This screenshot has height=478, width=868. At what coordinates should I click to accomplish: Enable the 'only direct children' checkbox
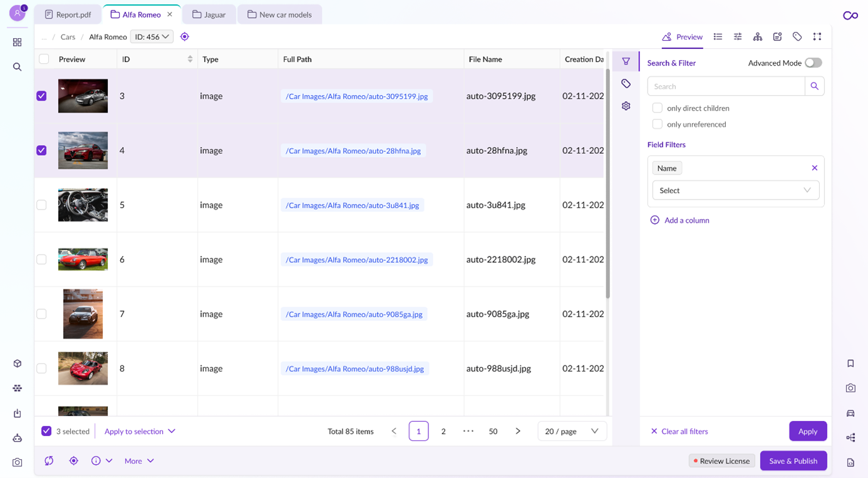coord(658,108)
